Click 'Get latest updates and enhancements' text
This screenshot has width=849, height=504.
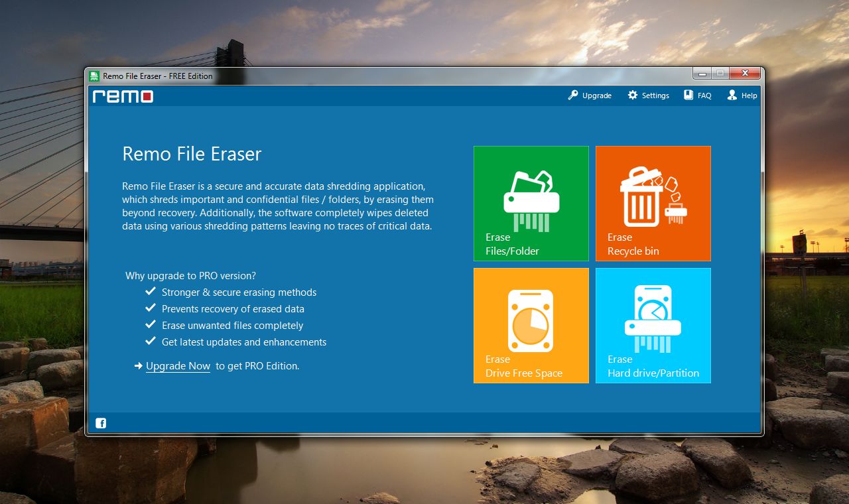click(244, 342)
